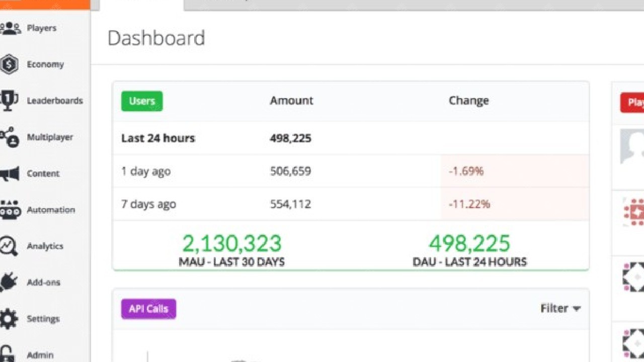Viewport: 644px width, 362px height.
Task: Click the Players sidebar icon
Action: point(10,28)
